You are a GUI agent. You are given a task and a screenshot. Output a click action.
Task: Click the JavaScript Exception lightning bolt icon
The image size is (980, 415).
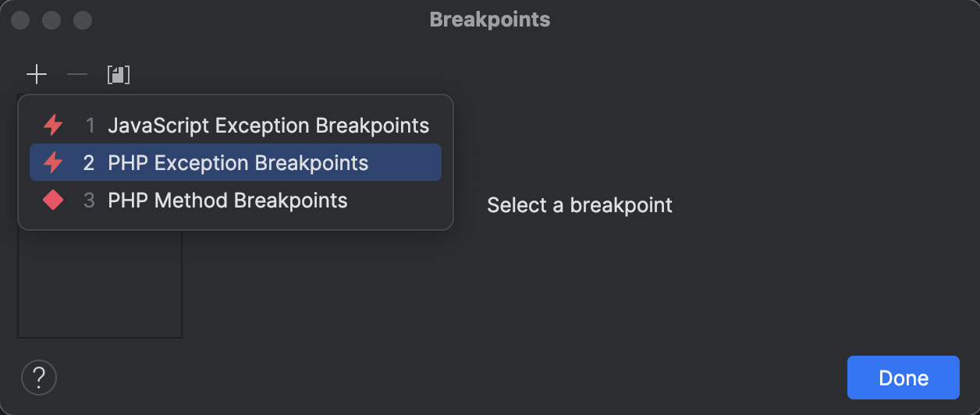[x=53, y=125]
